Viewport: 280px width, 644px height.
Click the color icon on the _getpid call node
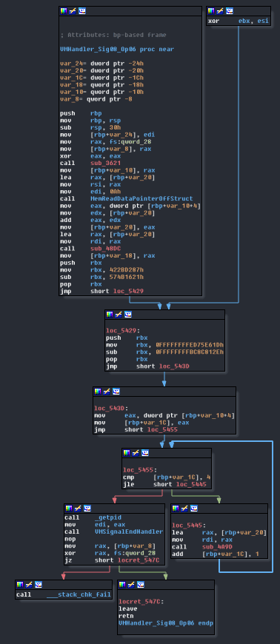[69, 509]
